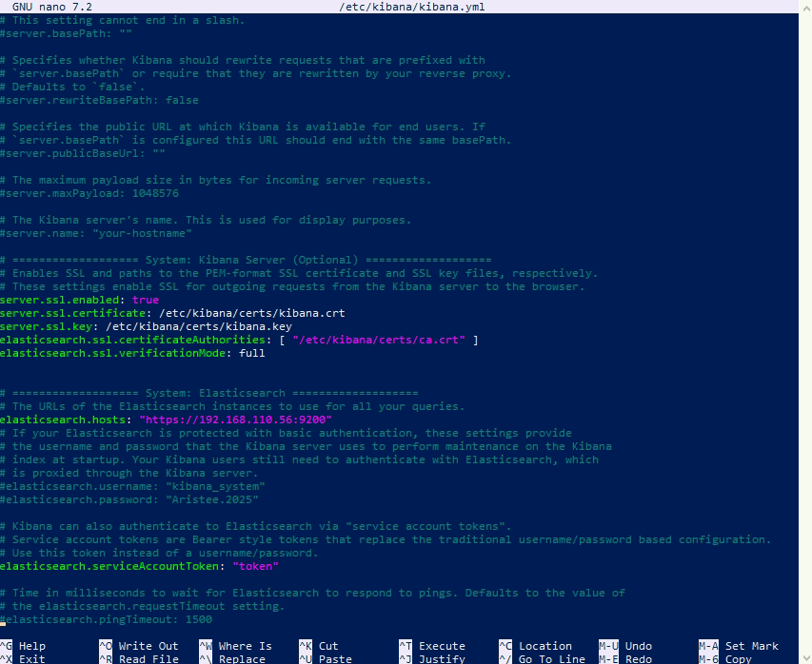Image resolution: width=812 pixels, height=664 pixels.
Task: Click the commented elasticsearch.password line
Action: [x=129, y=499]
